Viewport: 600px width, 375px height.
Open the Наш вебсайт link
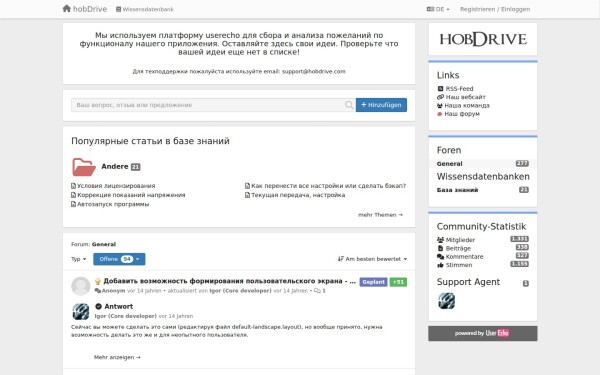pos(465,97)
